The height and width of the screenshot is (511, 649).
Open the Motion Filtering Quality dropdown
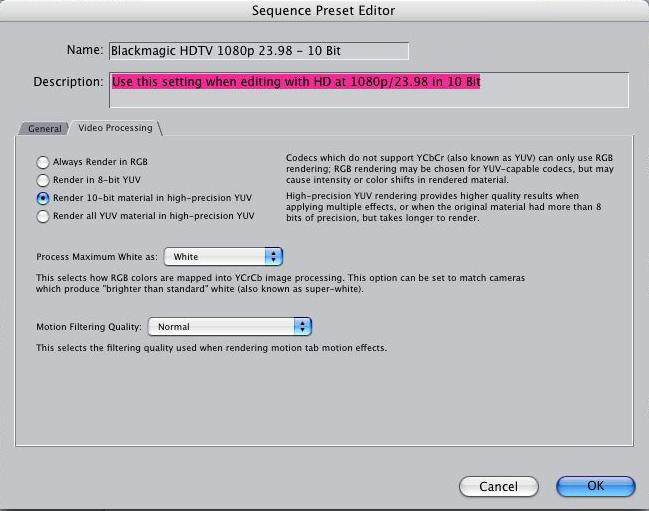[230, 326]
